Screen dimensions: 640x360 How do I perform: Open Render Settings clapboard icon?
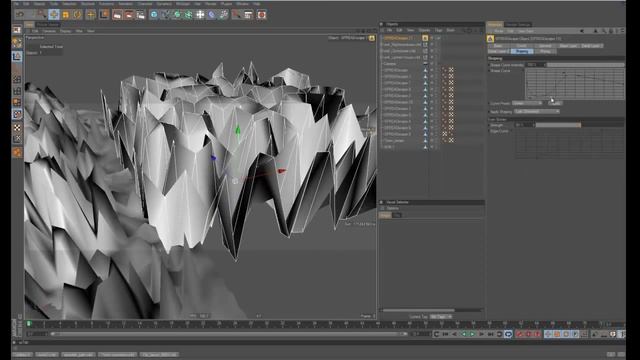pos(140,15)
